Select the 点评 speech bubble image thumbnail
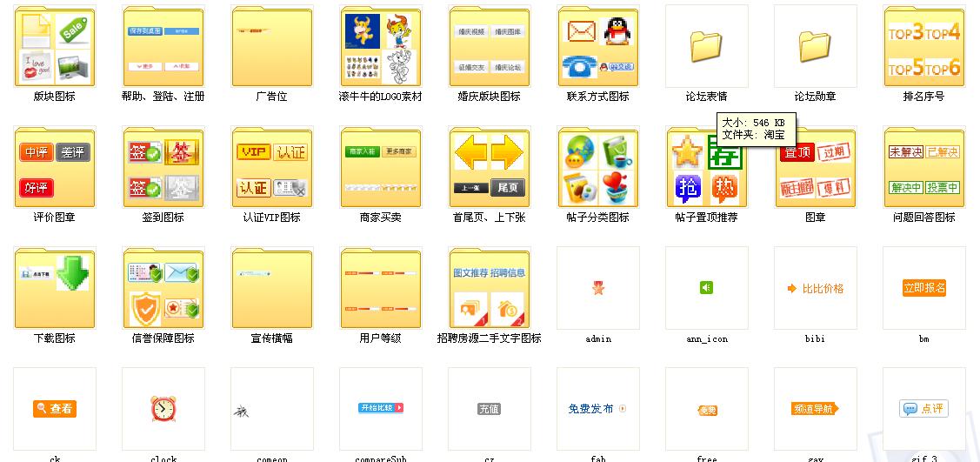This screenshot has height=462, width=980. [x=924, y=409]
